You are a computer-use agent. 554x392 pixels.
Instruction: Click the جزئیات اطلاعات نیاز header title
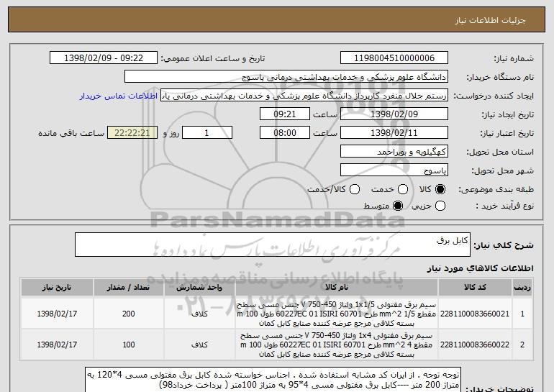point(490,20)
